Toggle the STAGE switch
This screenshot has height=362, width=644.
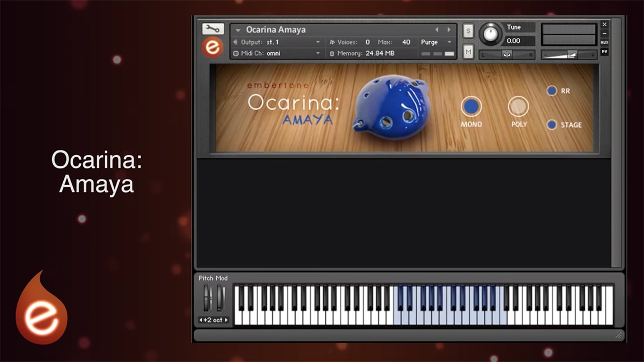click(552, 125)
